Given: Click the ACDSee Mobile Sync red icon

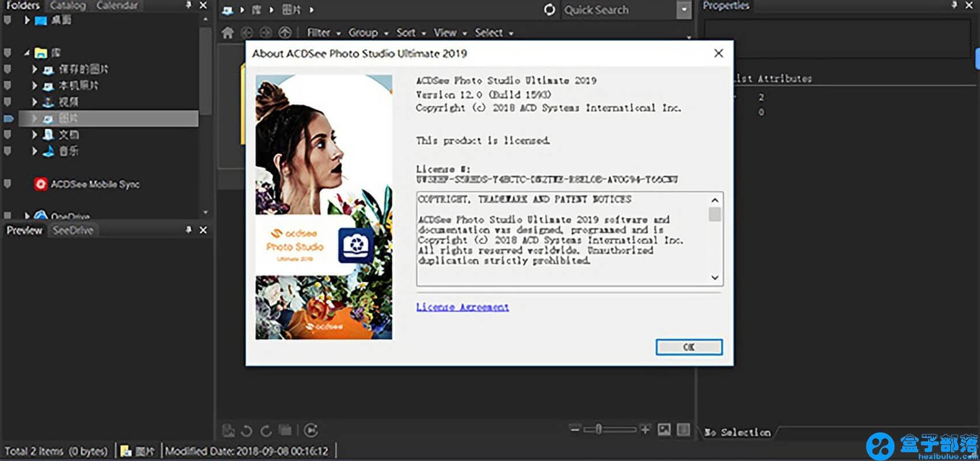Looking at the screenshot, I should [40, 184].
